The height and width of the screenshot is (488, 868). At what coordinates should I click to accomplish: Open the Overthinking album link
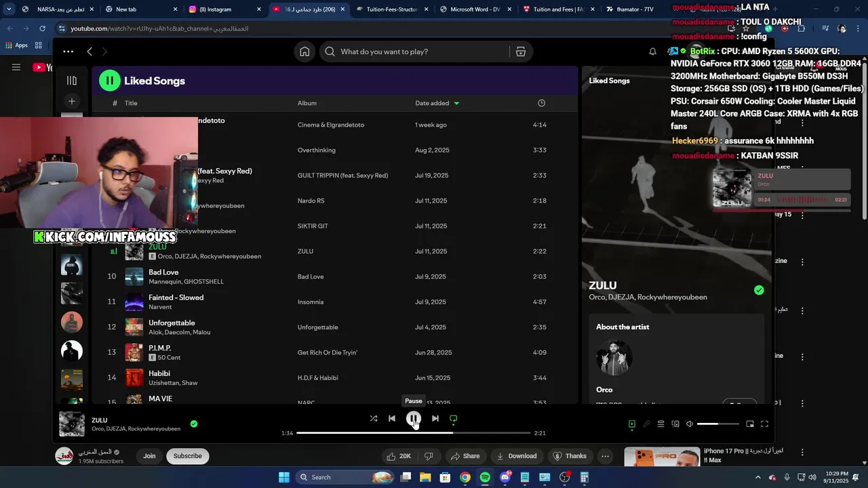tap(317, 150)
